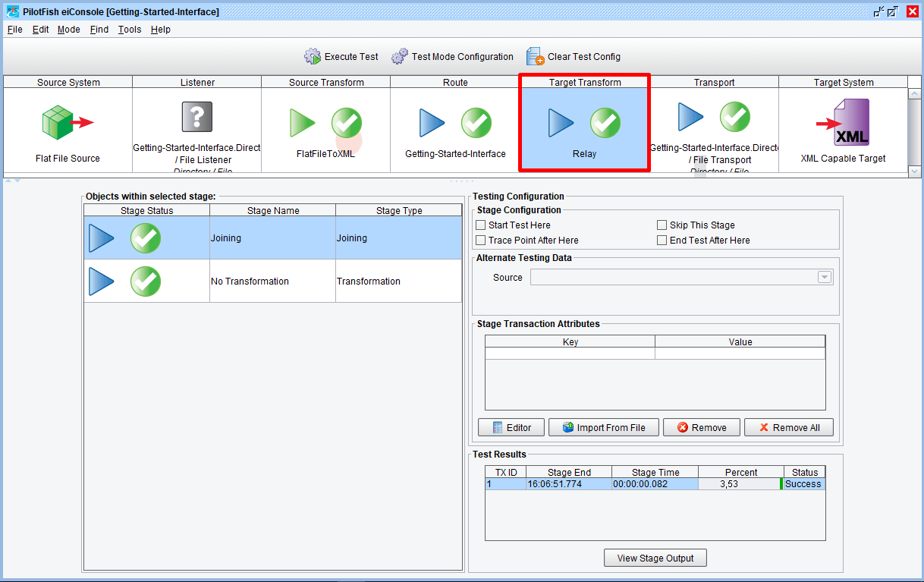Image resolution: width=924 pixels, height=582 pixels.
Task: Click the PilotFish title bar app icon
Action: [x=13, y=11]
